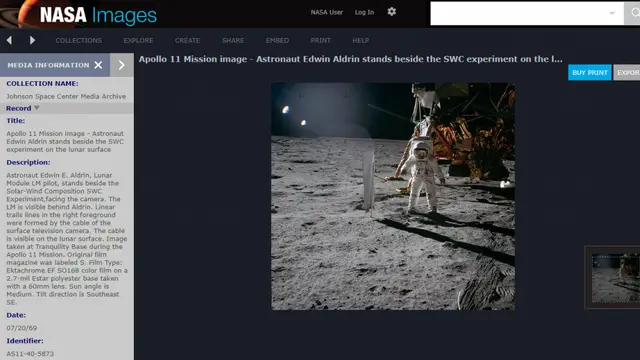The width and height of the screenshot is (640, 360).
Task: Go forward with the right arrow
Action: coord(32,40)
